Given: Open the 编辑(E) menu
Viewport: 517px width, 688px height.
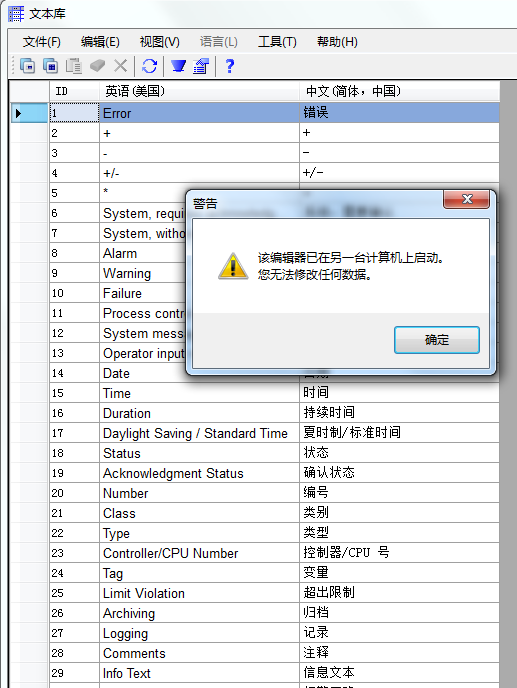Looking at the screenshot, I should [100, 42].
